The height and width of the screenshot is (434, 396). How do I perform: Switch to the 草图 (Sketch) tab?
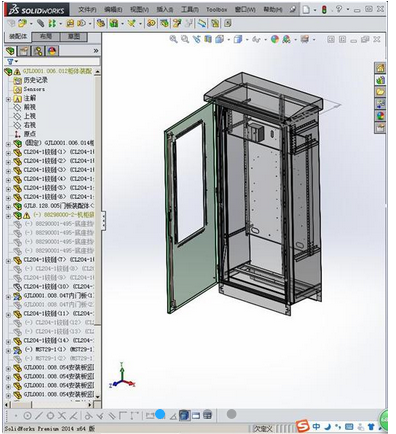pyautogui.click(x=74, y=37)
